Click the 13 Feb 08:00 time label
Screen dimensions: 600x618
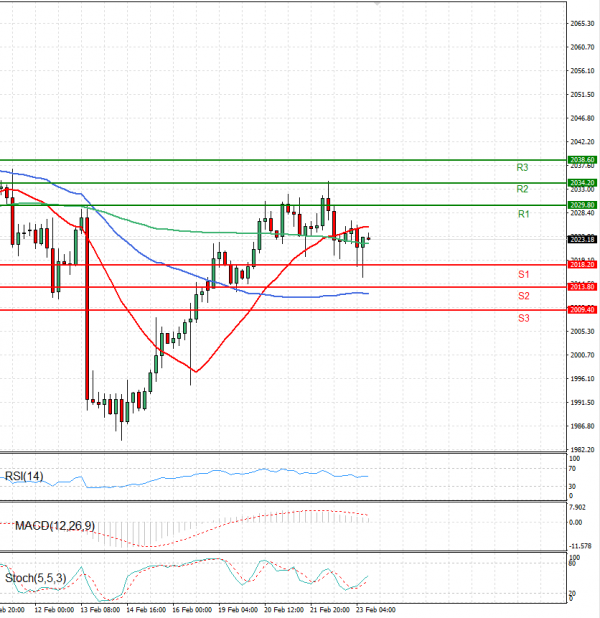point(100,610)
